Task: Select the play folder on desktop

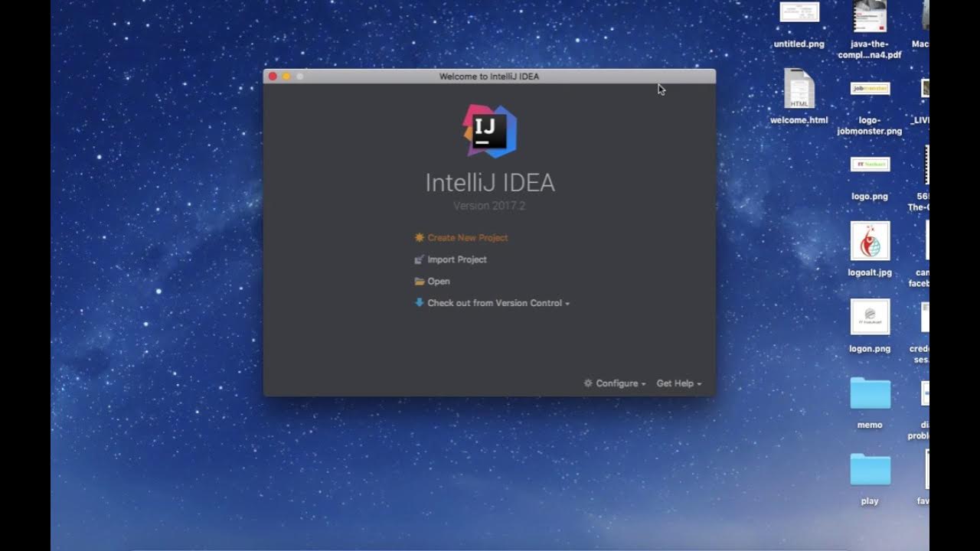Action: click(870, 479)
